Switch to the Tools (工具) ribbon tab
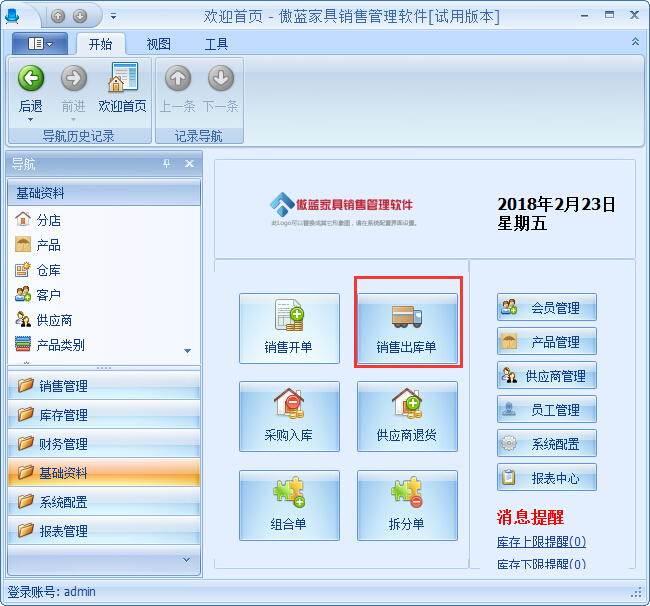 point(216,44)
